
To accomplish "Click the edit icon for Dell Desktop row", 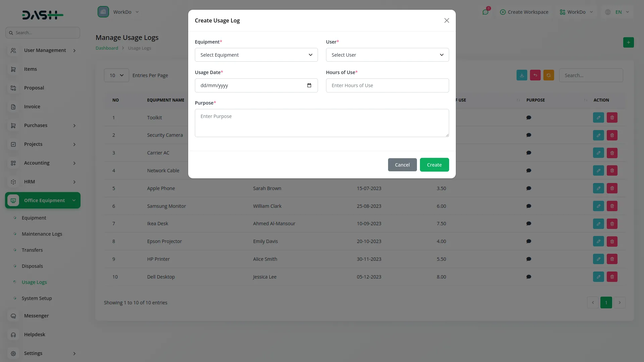I will click(598, 277).
